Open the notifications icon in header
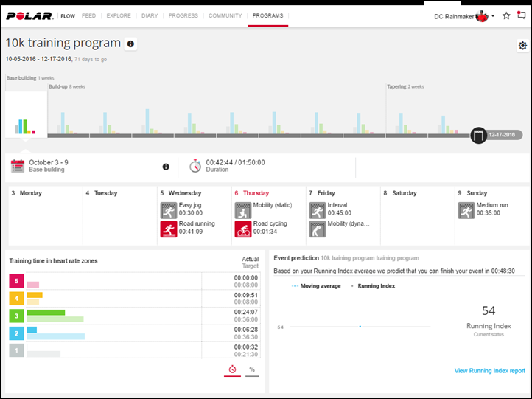532x399 pixels. pyautogui.click(x=522, y=15)
